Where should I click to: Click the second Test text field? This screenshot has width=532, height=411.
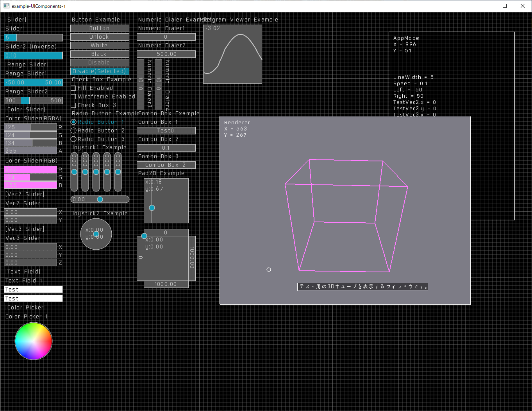coord(33,298)
